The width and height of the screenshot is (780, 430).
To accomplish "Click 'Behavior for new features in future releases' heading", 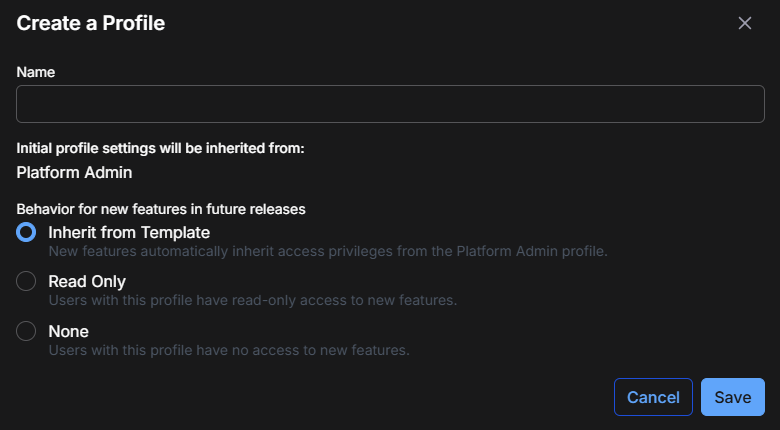I will (161, 209).
